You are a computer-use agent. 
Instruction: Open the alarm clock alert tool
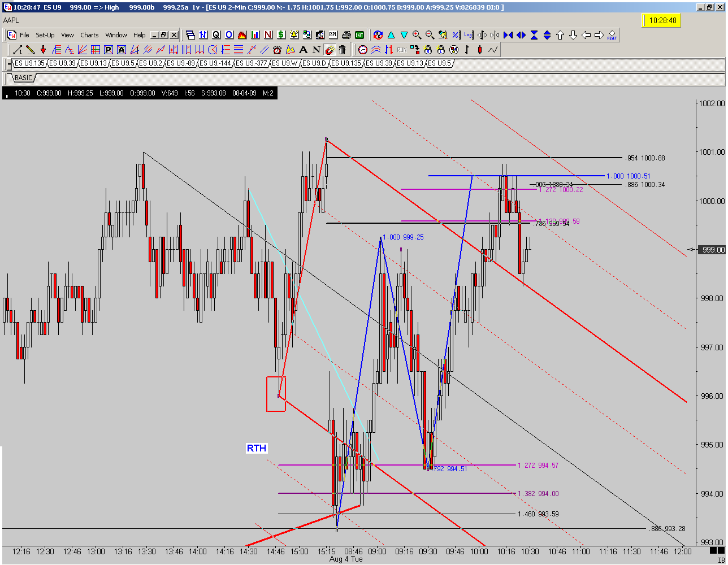coord(277,50)
